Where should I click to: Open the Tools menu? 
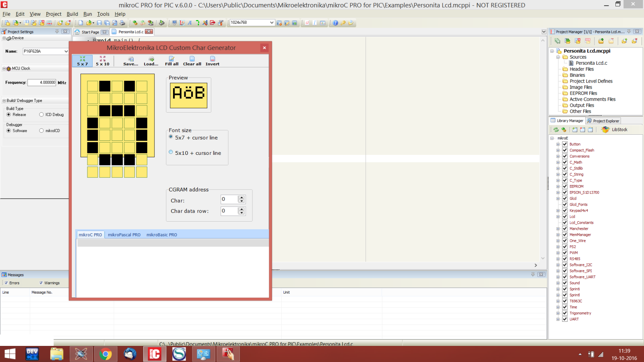(103, 14)
